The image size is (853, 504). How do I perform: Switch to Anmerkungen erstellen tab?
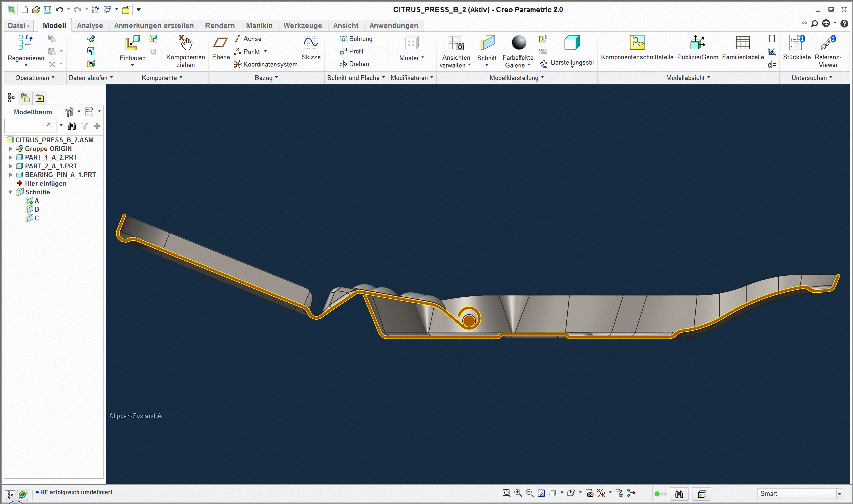pyautogui.click(x=154, y=25)
